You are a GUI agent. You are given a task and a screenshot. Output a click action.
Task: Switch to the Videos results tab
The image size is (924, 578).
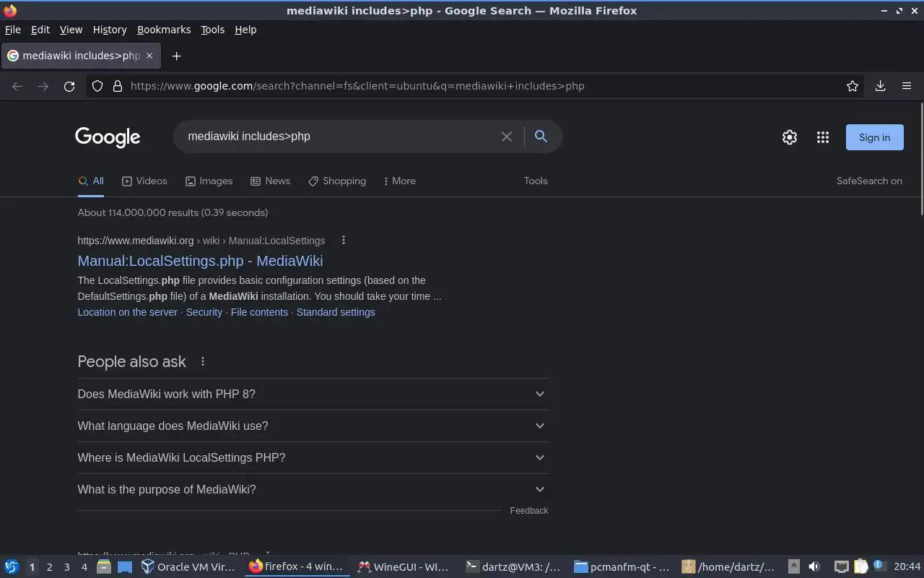pos(144,181)
